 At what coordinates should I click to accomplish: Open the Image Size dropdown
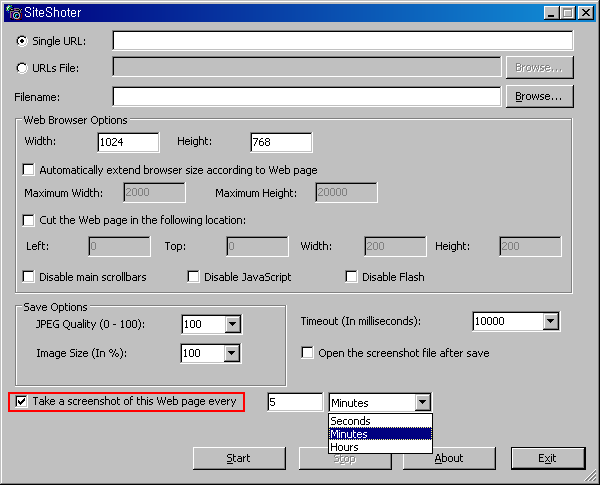pos(232,353)
